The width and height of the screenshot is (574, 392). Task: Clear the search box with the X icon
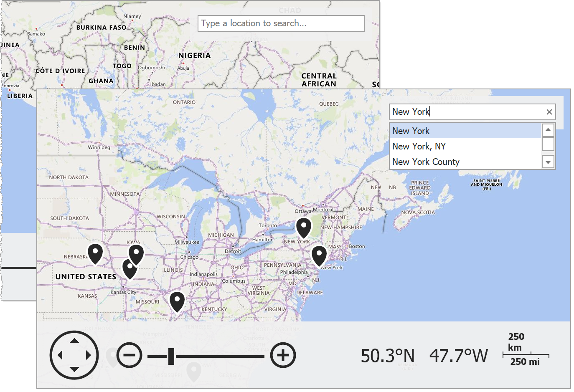coord(549,112)
